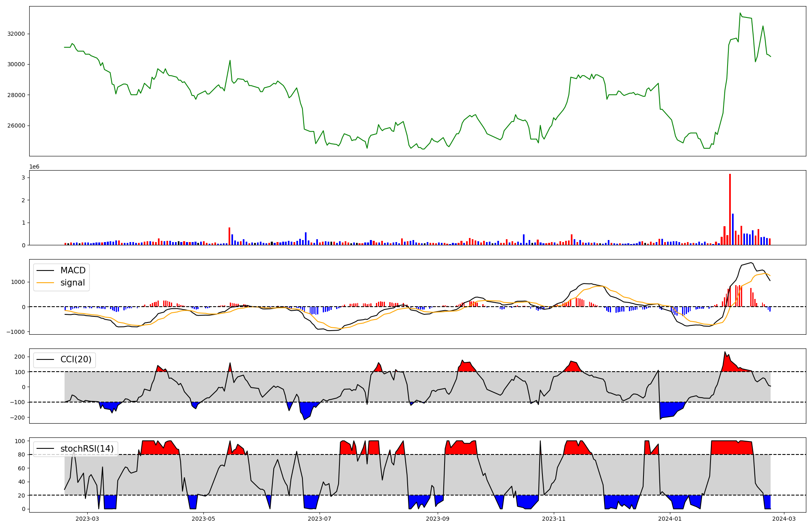This screenshot has width=812, height=528.
Task: Click the 2023-11 date tick label
Action: point(554,519)
